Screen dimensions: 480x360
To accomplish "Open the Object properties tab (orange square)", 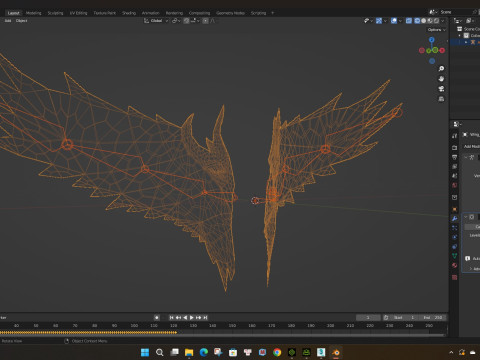I will click(454, 209).
